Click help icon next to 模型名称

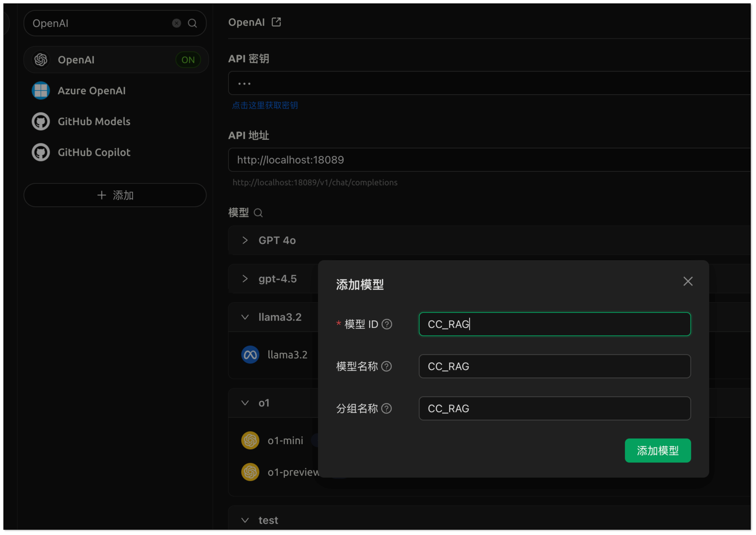386,366
